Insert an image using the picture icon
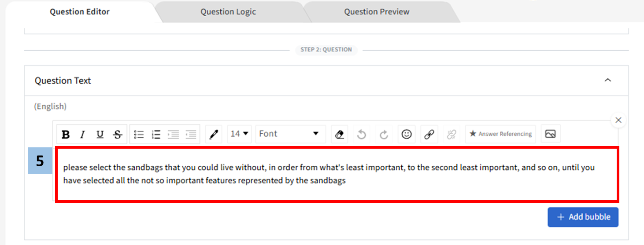The width and height of the screenshot is (644, 245). click(x=550, y=134)
